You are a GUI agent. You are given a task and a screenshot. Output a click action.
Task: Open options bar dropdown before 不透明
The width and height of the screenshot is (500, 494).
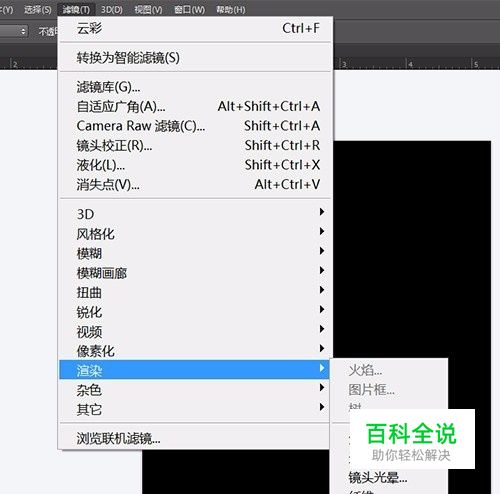click(13, 32)
